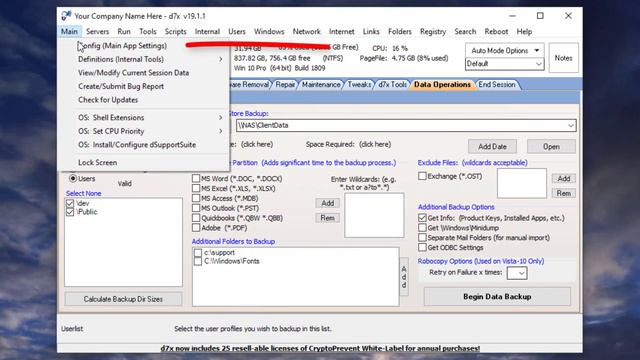
Task: Uncheck the \Public user profile
Action: point(70,211)
